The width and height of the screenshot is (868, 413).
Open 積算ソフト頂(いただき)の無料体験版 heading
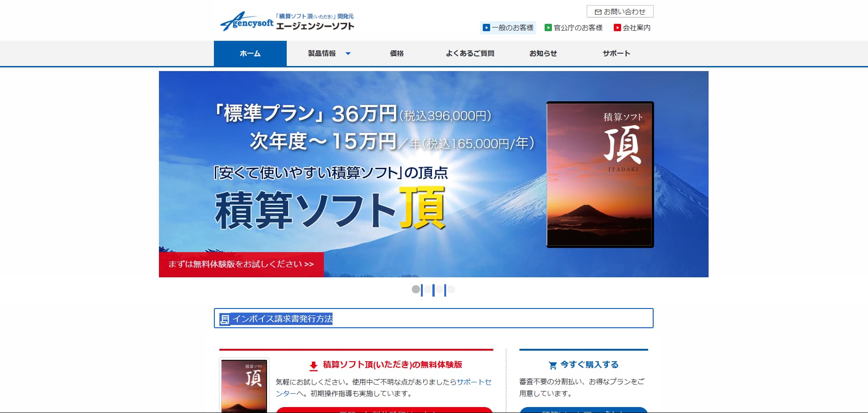click(393, 365)
